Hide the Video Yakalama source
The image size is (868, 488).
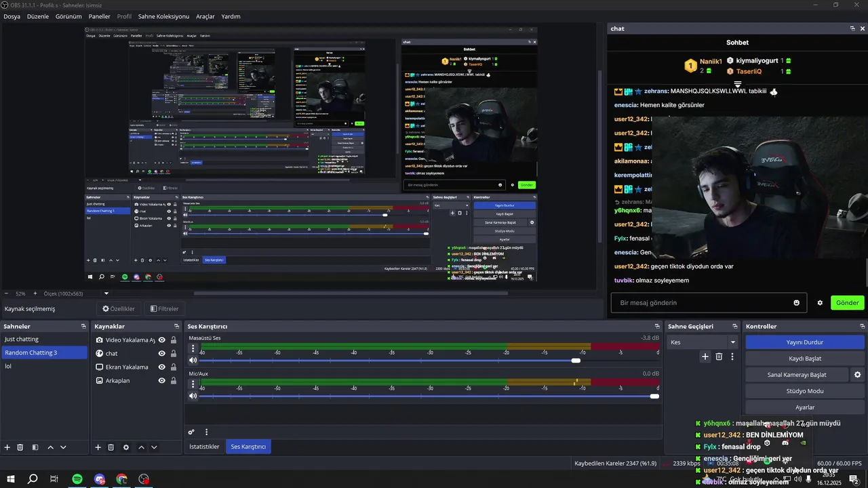click(162, 340)
